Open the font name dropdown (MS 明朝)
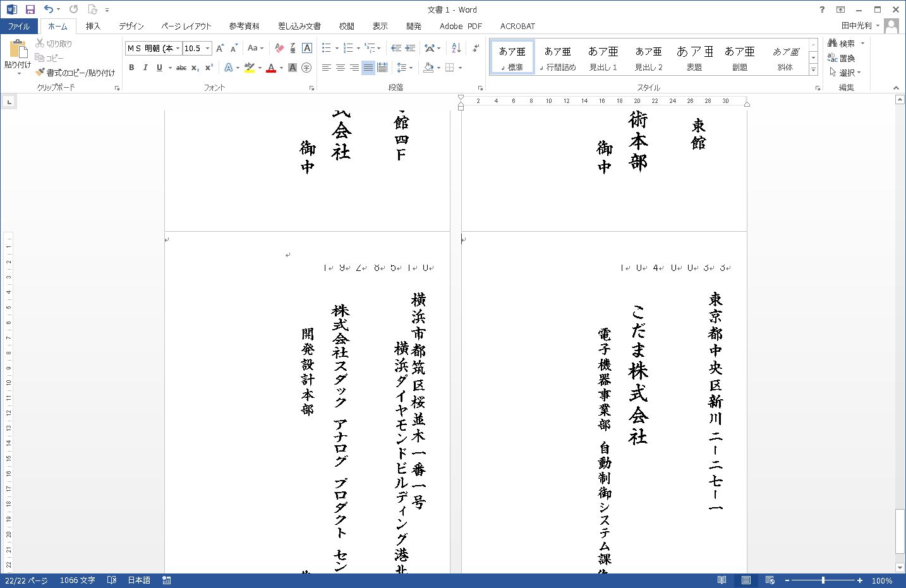This screenshot has width=906, height=588. [178, 48]
